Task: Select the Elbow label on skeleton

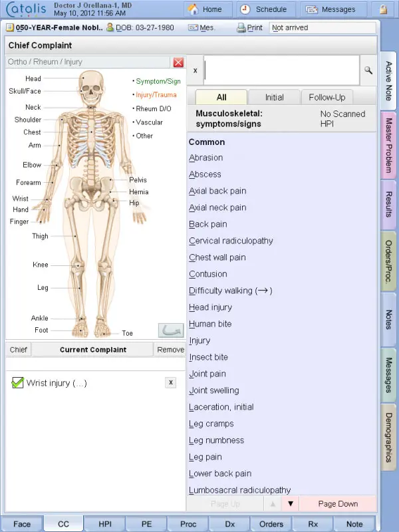Action: click(32, 165)
